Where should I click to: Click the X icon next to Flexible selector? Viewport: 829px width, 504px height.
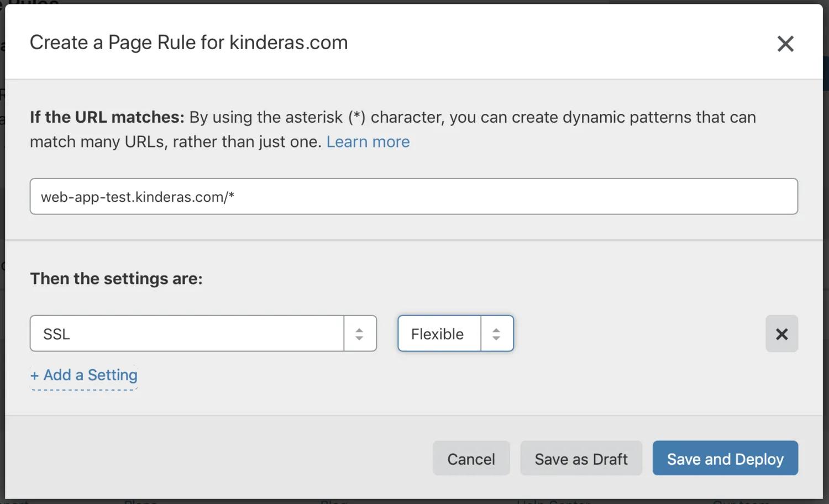tap(781, 334)
